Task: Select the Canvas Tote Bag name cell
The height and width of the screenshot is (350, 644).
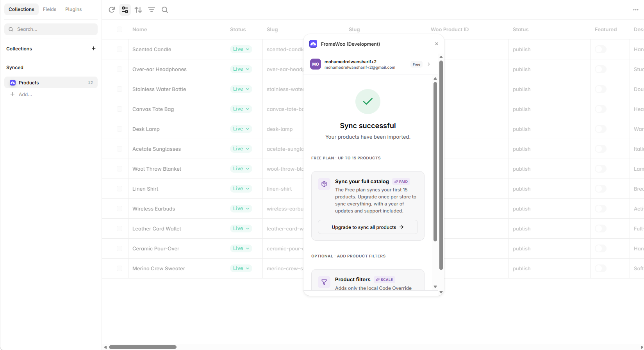Action: click(177, 109)
